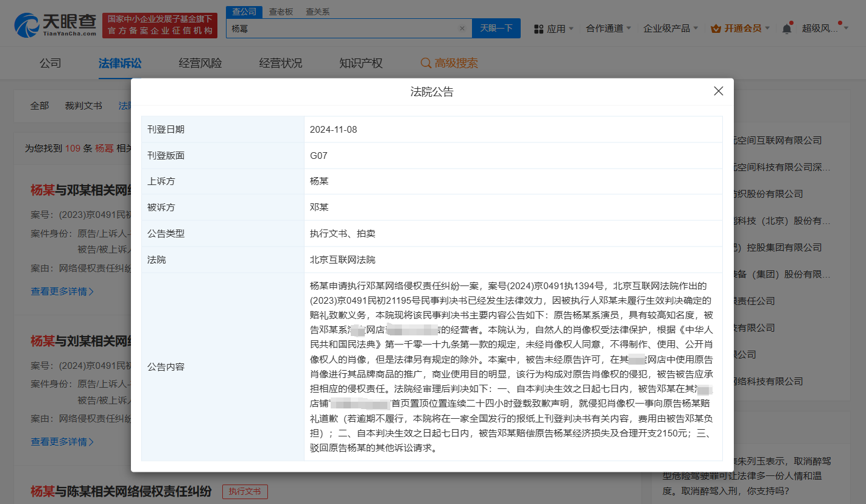Open the 经营风险 tab
This screenshot has height=504, width=866.
pyautogui.click(x=200, y=63)
